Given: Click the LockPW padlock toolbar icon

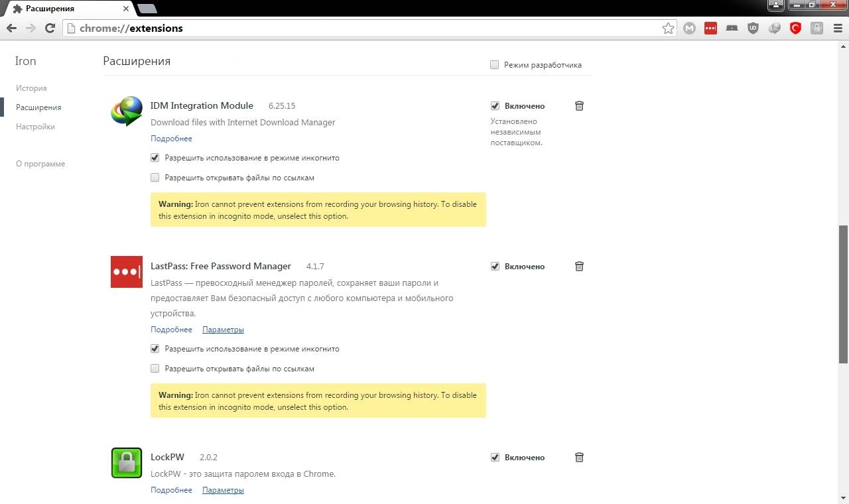Looking at the screenshot, I should [x=817, y=28].
